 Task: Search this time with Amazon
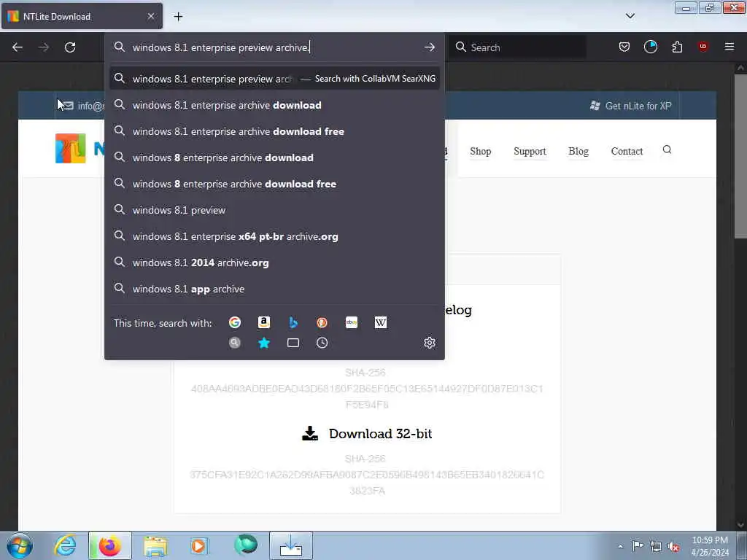click(x=264, y=322)
